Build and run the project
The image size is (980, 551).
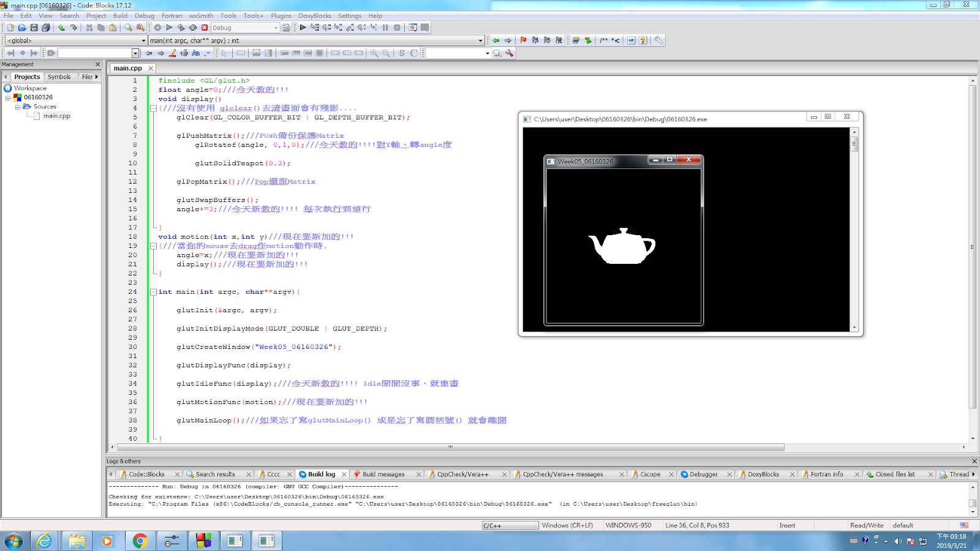[181, 28]
